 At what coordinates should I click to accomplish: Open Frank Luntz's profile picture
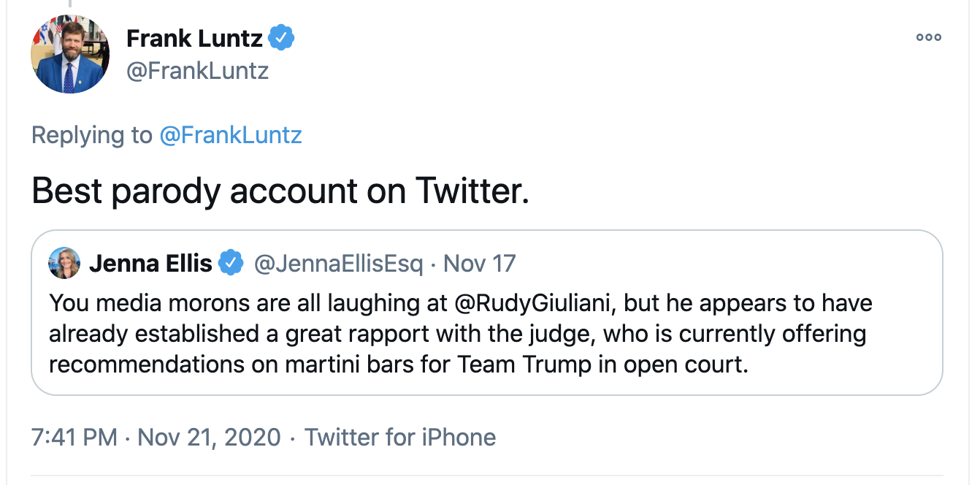69,54
